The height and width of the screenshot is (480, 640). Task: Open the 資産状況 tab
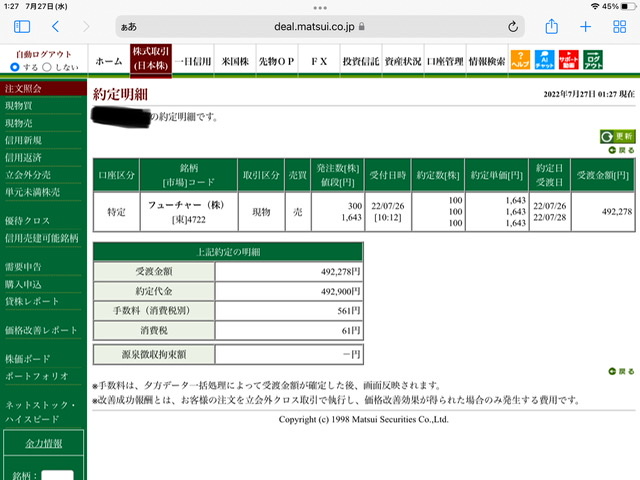(x=403, y=61)
